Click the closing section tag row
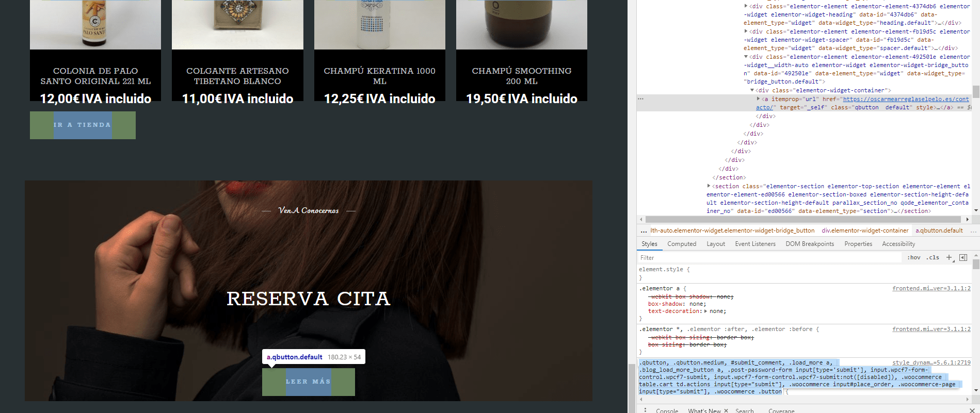 coord(729,177)
